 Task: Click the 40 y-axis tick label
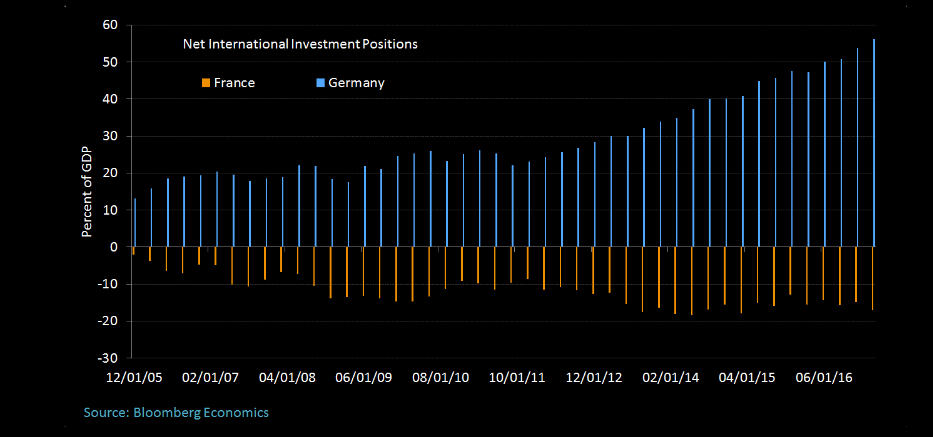coord(111,99)
